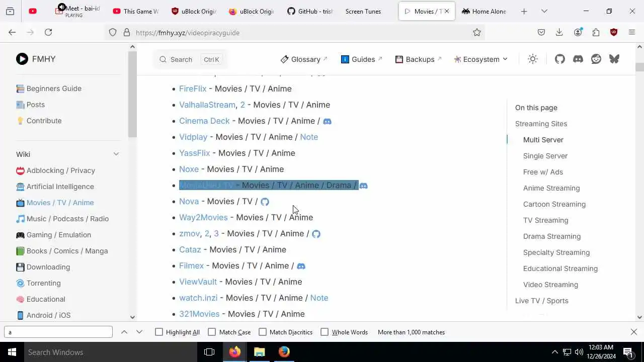The width and height of the screenshot is (644, 362).
Task: Open the Ecosystem dropdown menu
Action: (x=480, y=59)
